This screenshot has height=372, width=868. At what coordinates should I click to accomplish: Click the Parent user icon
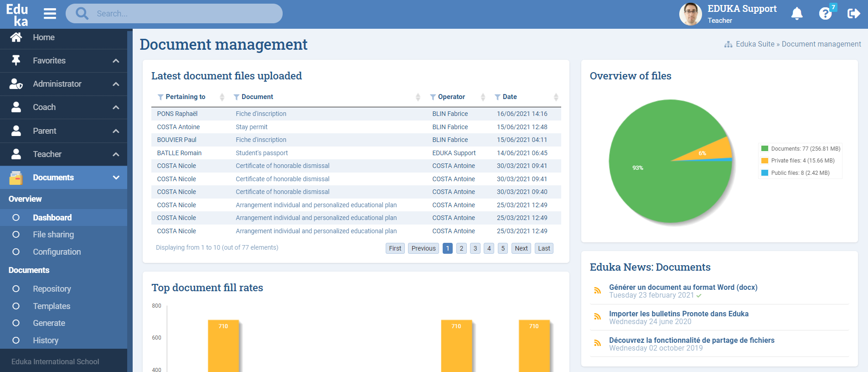(x=16, y=131)
